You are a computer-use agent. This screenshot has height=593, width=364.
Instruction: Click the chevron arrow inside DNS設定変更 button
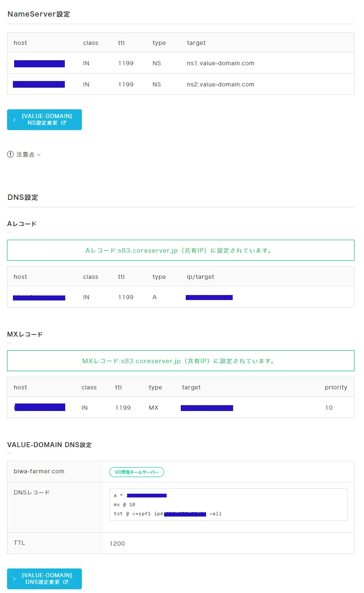coord(14,579)
